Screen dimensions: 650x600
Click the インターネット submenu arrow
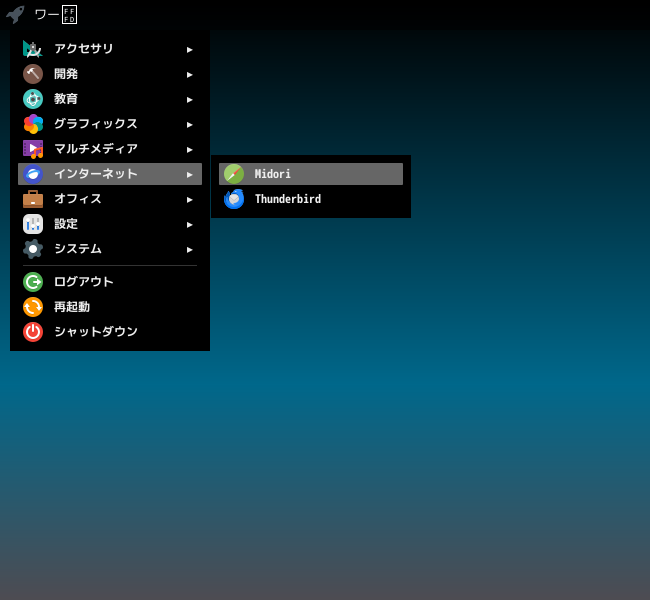(x=189, y=175)
